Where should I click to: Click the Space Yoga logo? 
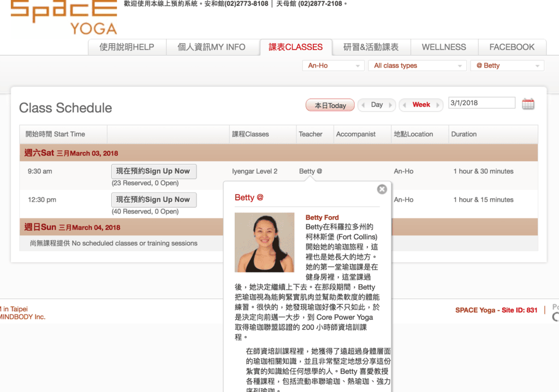tap(64, 17)
